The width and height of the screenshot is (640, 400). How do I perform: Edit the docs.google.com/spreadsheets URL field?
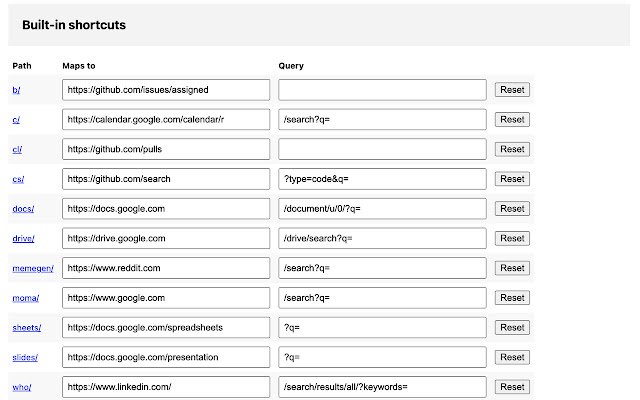[x=166, y=327]
